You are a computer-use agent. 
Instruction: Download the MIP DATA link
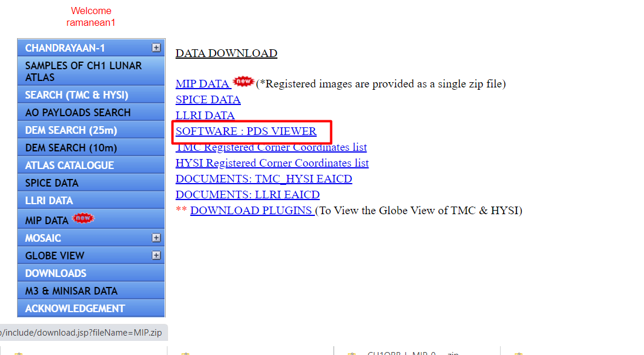click(203, 84)
